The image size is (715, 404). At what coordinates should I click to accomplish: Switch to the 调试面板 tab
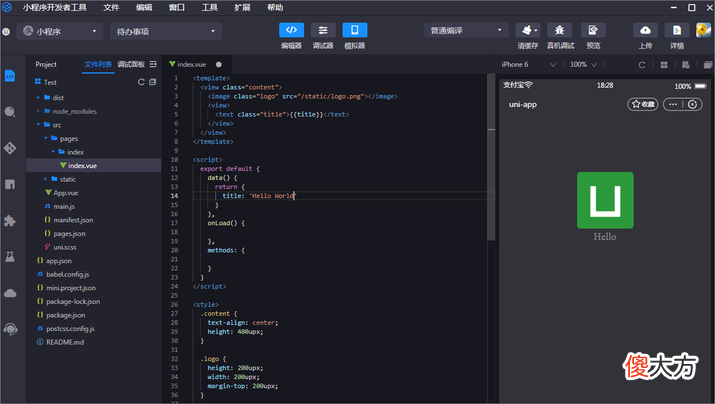tap(131, 64)
